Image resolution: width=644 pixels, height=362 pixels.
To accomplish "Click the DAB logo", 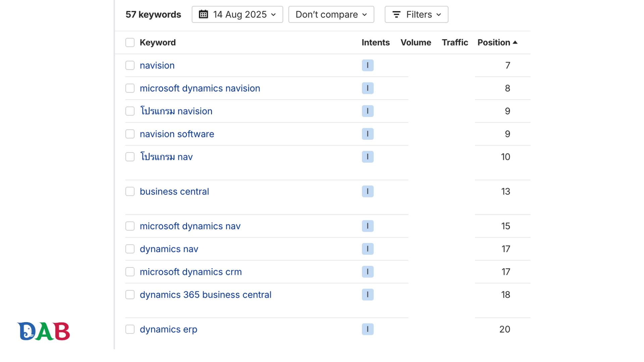I will [44, 331].
